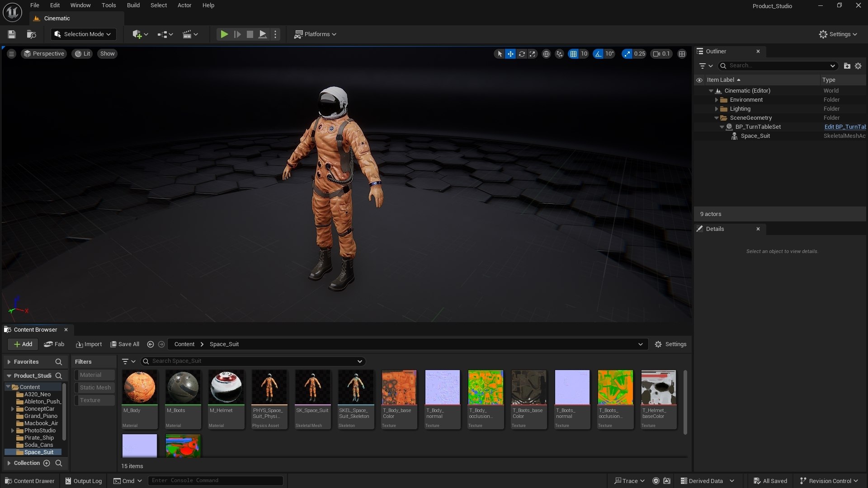Viewport: 868px width, 488px height.
Task: Select the Rotate gizmo tool
Action: [522, 54]
